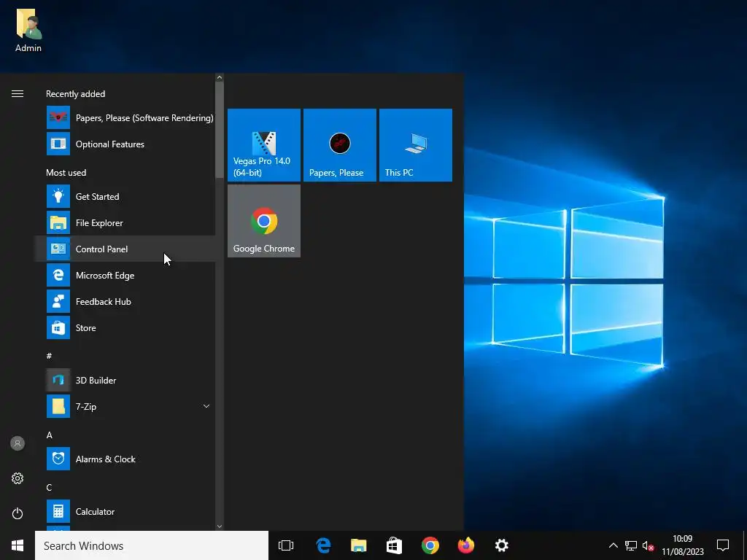Open the 7-Zip folder entry

point(125,406)
